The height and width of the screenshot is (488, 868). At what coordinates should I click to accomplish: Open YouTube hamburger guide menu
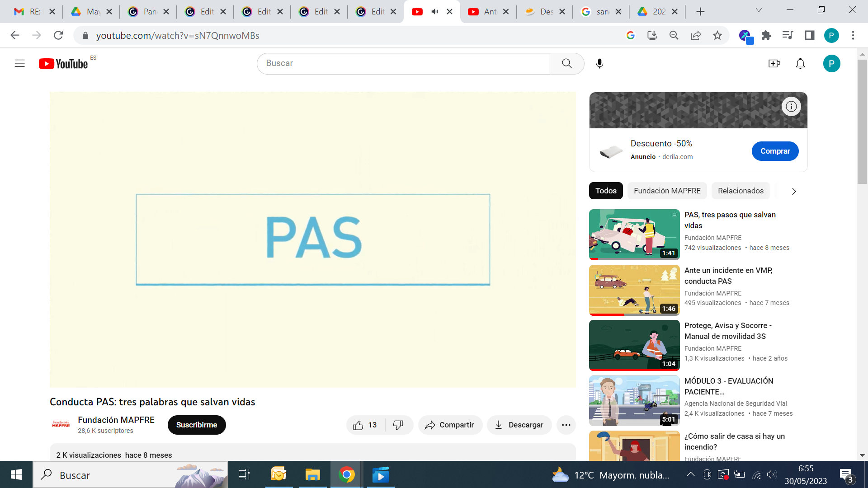[19, 63]
